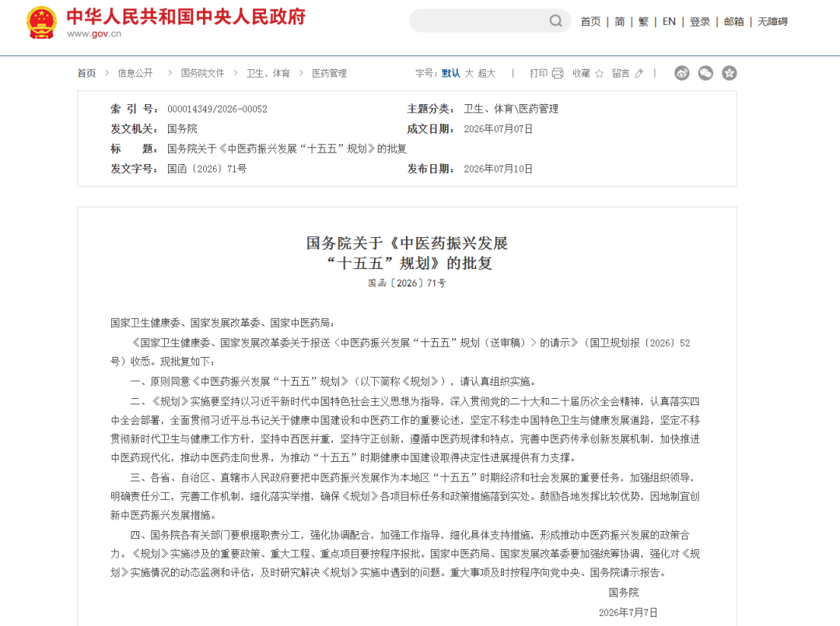Screen dimensions: 840x626
Task: Click the document number under the headline
Action: pyautogui.click(x=407, y=283)
